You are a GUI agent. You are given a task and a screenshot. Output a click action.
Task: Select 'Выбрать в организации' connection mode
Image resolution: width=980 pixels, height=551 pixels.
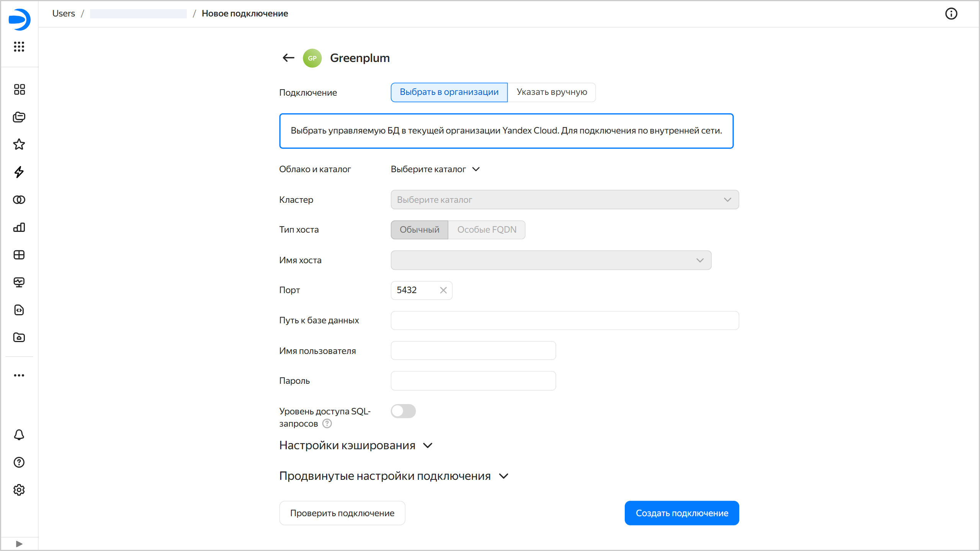449,92
